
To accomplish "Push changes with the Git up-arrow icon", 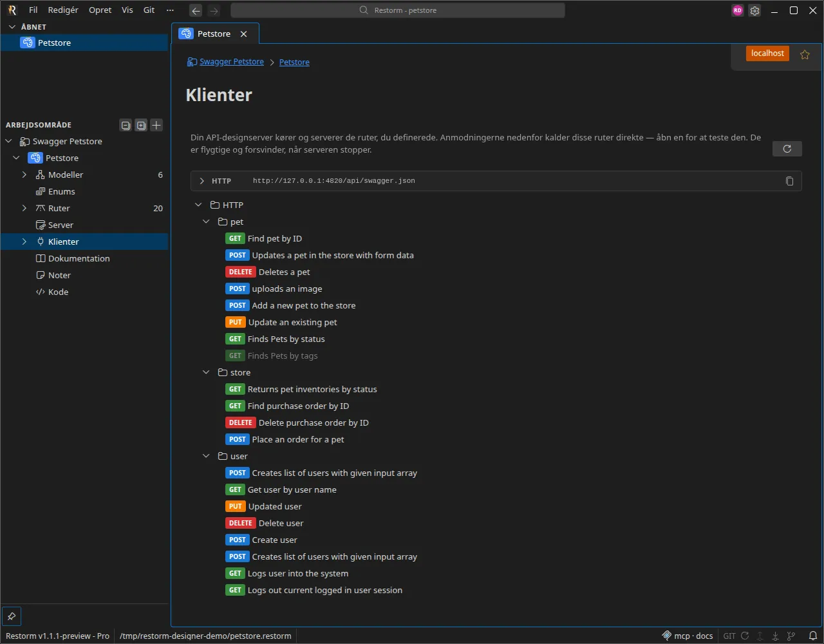I will coord(760,636).
